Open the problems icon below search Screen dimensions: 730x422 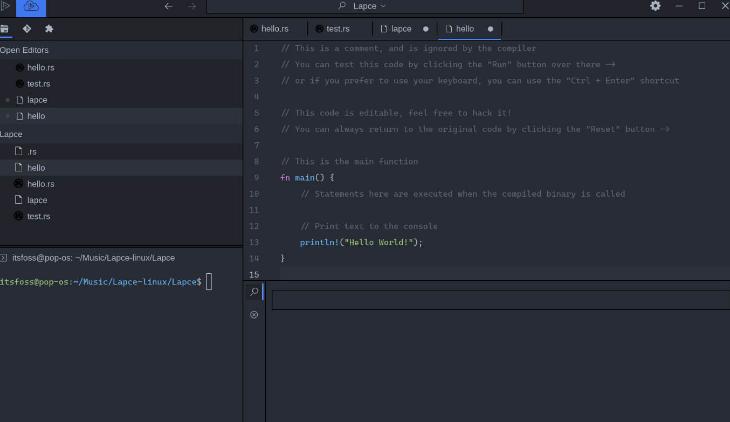(x=254, y=315)
